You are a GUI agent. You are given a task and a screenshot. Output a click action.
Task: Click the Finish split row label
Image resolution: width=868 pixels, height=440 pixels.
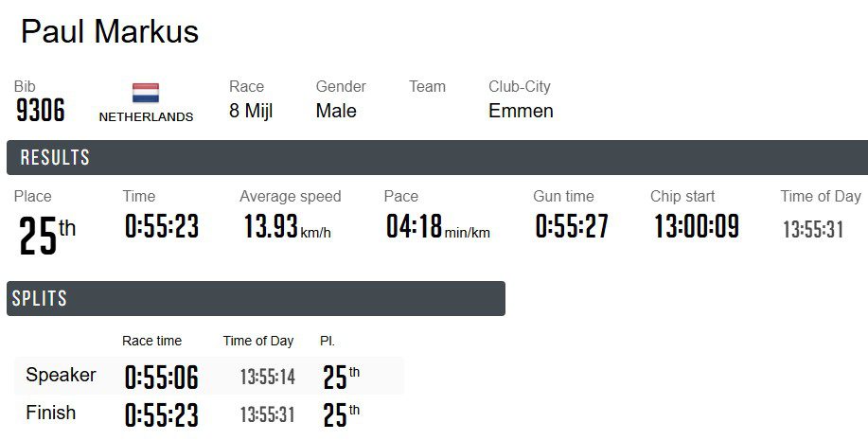pos(51,413)
